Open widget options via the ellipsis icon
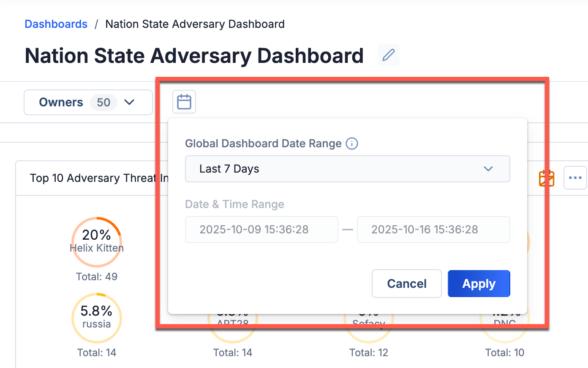This screenshot has height=368, width=588. (x=575, y=178)
